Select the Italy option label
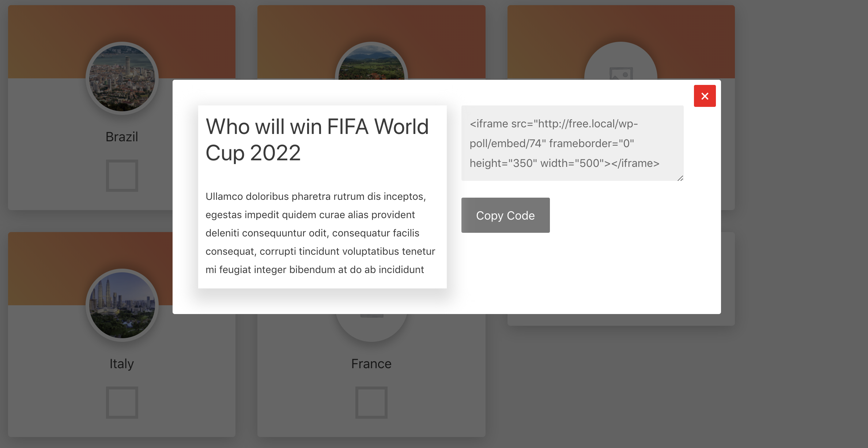Viewport: 868px width, 448px height. [122, 364]
